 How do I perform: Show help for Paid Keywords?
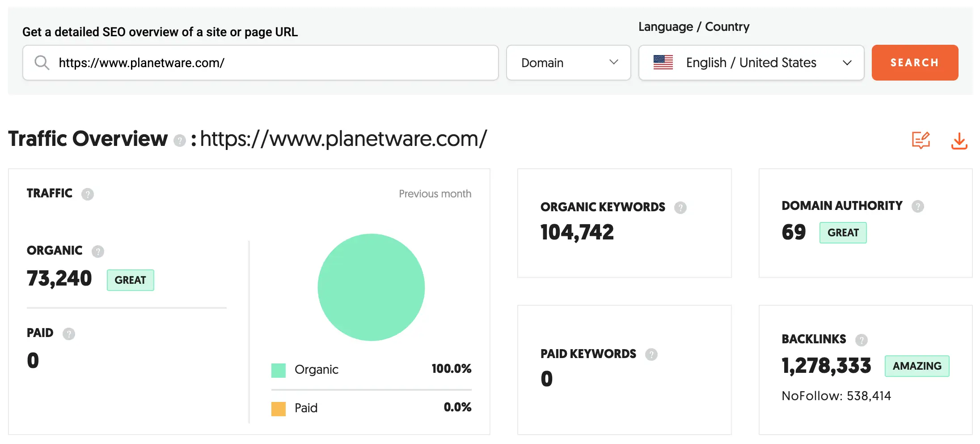651,354
